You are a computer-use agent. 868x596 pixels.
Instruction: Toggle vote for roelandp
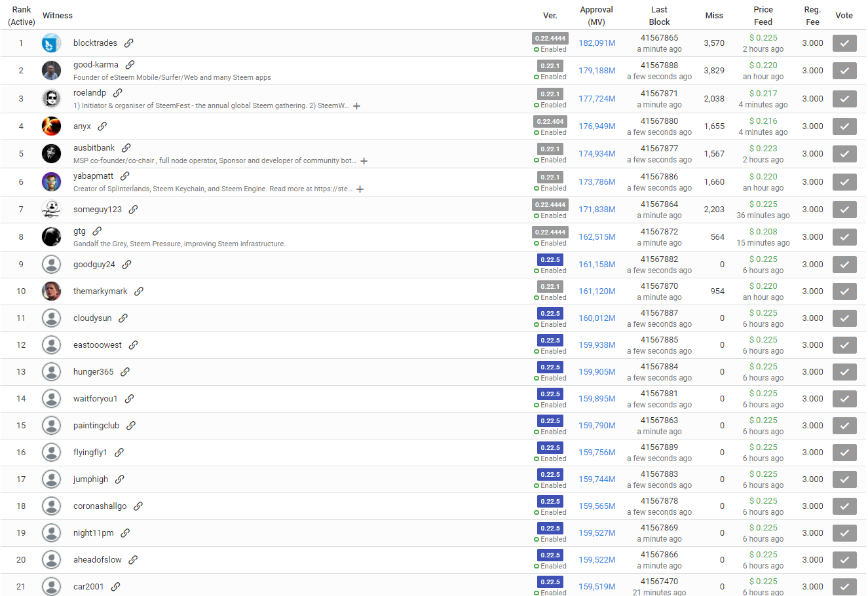(x=844, y=99)
